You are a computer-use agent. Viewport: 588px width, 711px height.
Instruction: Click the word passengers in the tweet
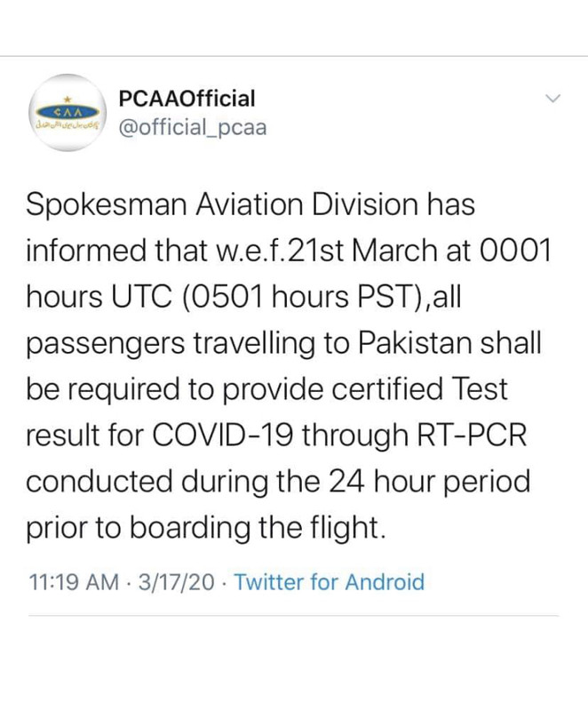[106, 344]
